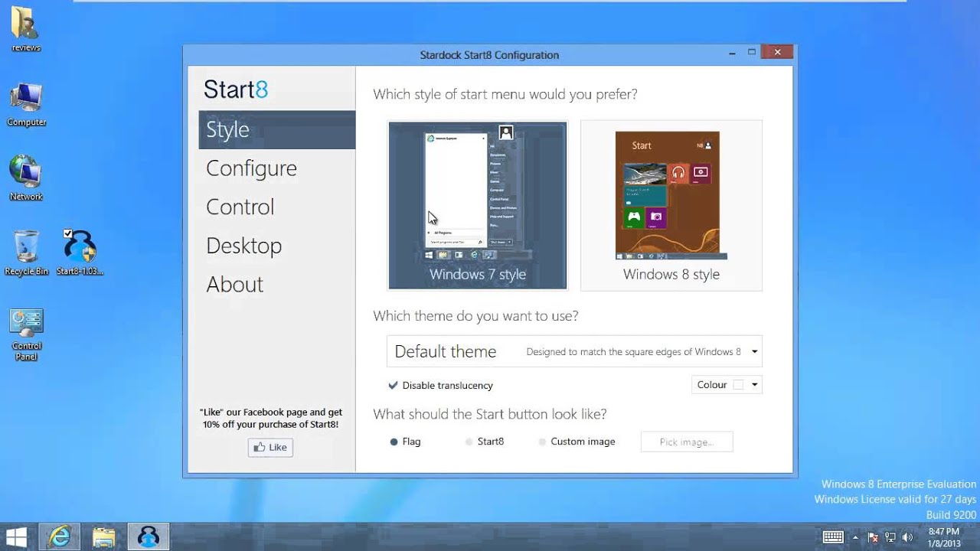This screenshot has height=551, width=980.
Task: Close the Start8 Configuration window
Action: point(777,52)
